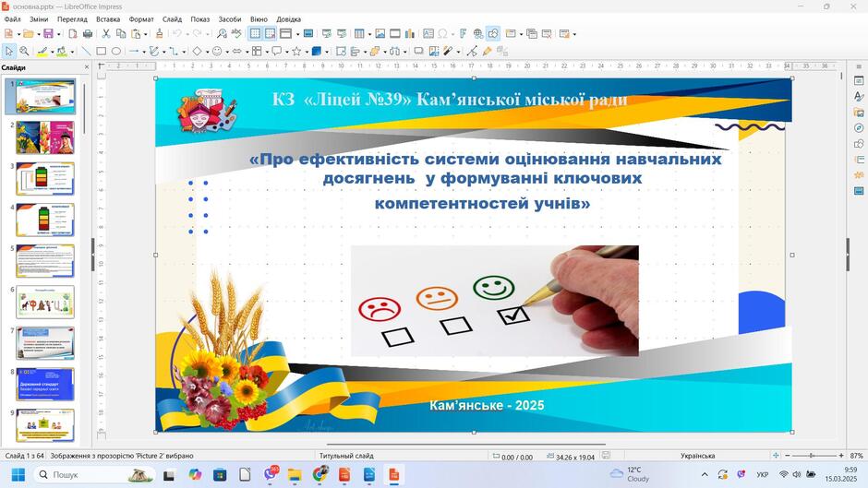This screenshot has height=488, width=868.
Task: Click the Save document icon
Action: pyautogui.click(x=48, y=34)
